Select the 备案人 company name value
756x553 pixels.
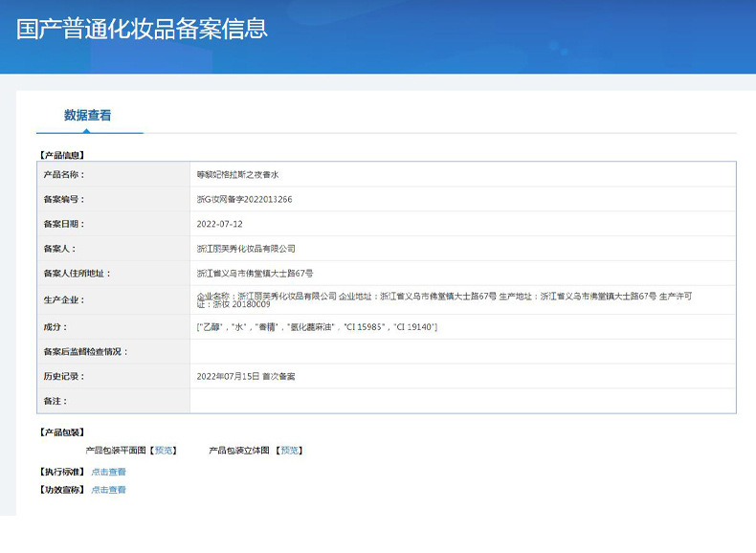[246, 249]
